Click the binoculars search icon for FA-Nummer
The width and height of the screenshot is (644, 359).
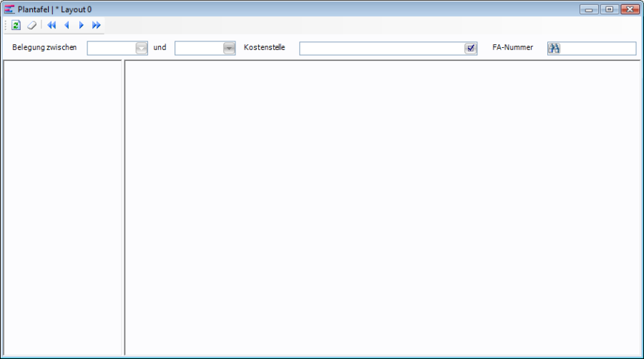tap(554, 48)
